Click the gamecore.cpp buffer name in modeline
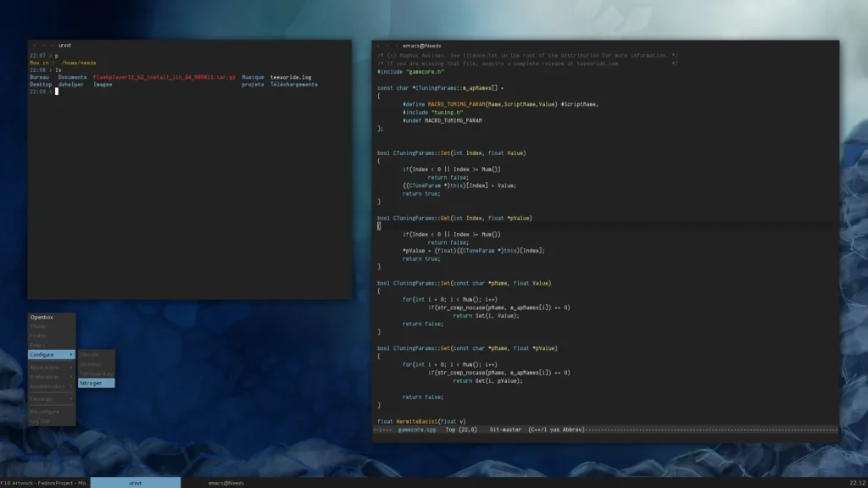 [x=417, y=430]
